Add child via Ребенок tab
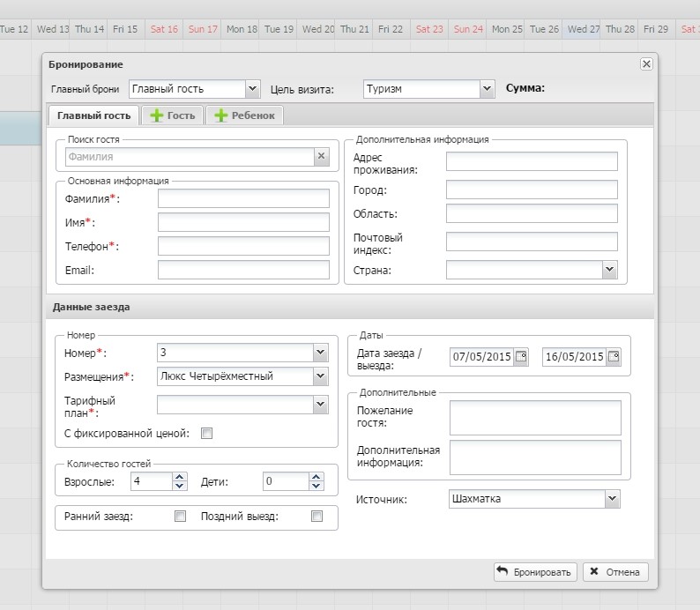The width and height of the screenshot is (700, 610). coord(245,115)
